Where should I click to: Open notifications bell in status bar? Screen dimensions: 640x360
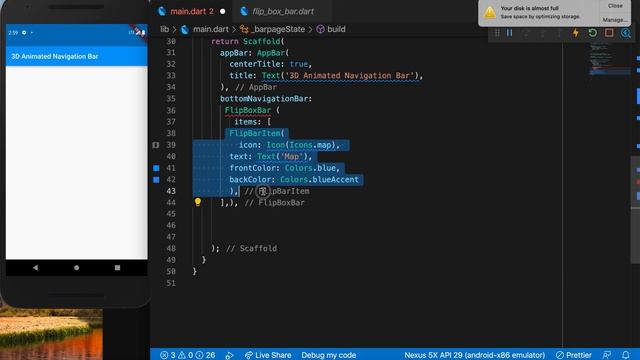(626, 355)
